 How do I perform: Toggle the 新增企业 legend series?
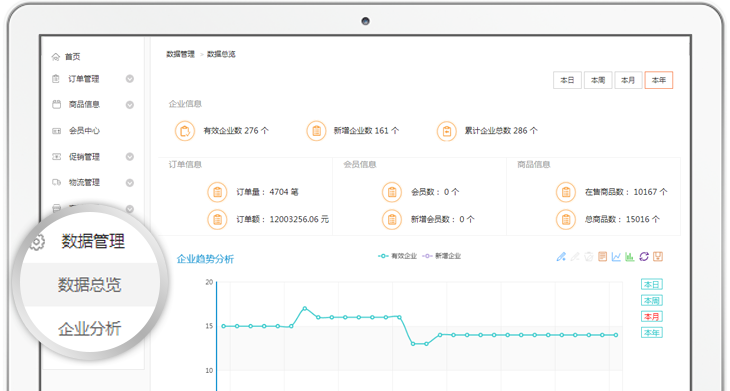441,256
